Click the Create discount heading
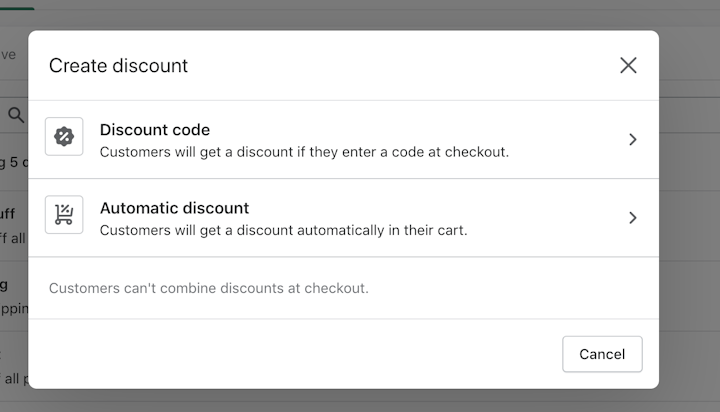 coord(118,66)
